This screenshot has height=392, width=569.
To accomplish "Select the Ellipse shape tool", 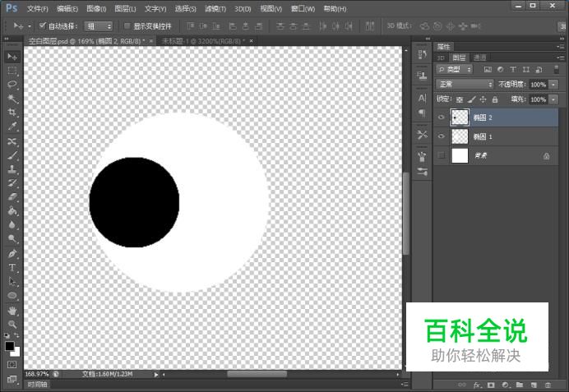I will pyautogui.click(x=12, y=296).
